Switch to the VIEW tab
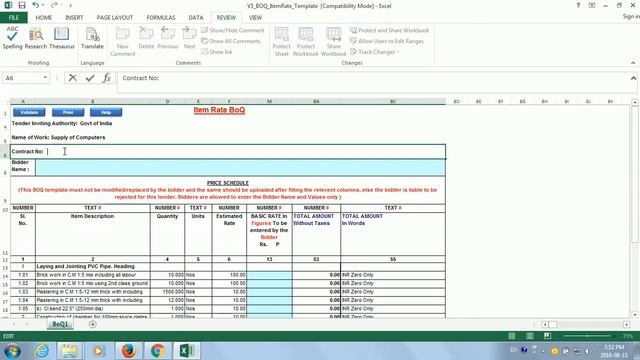Image resolution: width=640 pixels, height=360 pixels. [255, 18]
